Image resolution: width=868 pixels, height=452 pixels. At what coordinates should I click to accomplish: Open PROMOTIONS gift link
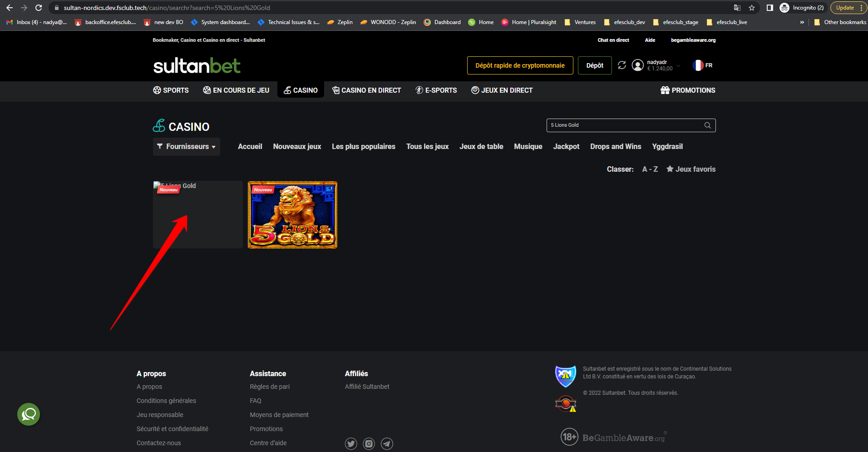[x=688, y=90]
